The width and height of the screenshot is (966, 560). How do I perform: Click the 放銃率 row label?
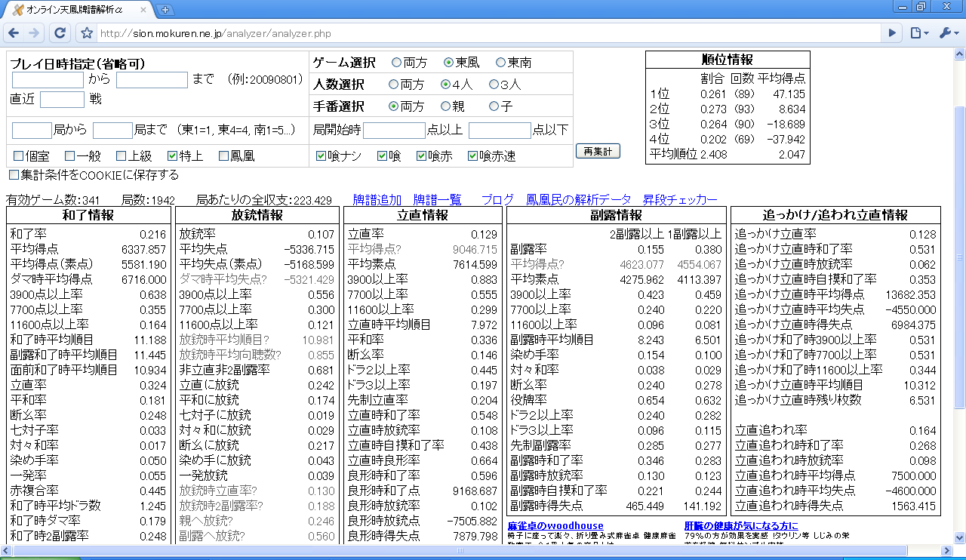click(198, 234)
